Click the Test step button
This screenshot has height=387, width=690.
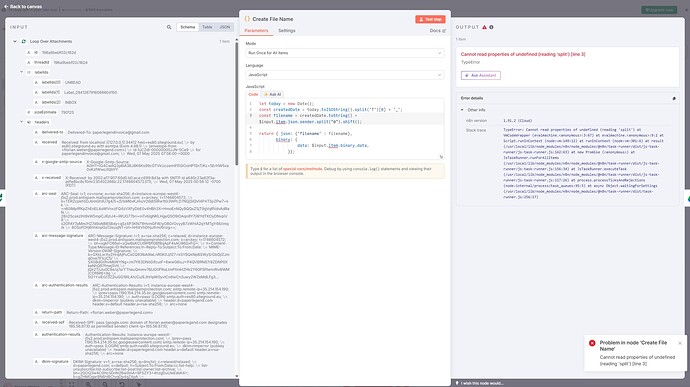[430, 19]
